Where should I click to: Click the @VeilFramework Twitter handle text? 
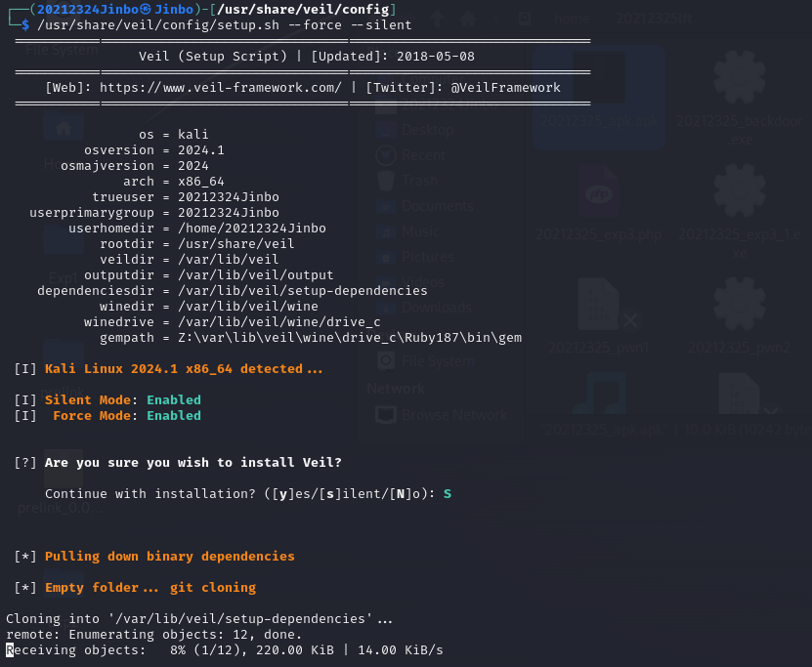tap(505, 88)
